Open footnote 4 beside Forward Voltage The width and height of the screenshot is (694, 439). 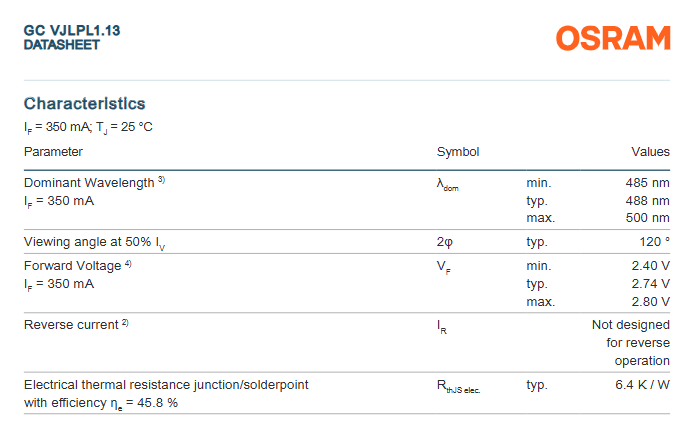click(128, 264)
